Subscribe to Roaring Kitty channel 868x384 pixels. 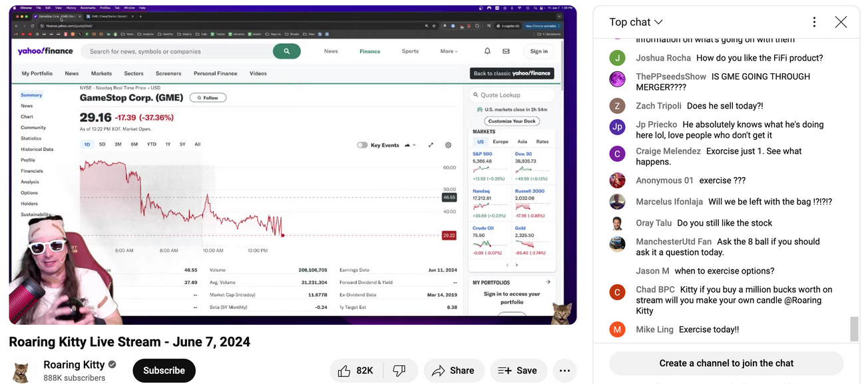(x=164, y=371)
